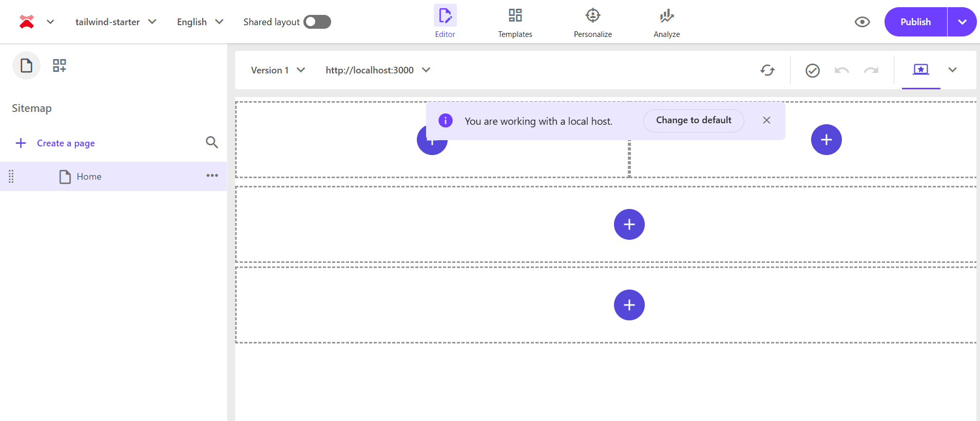The width and height of the screenshot is (980, 421).
Task: Switch to the Templates tab
Action: point(515,22)
